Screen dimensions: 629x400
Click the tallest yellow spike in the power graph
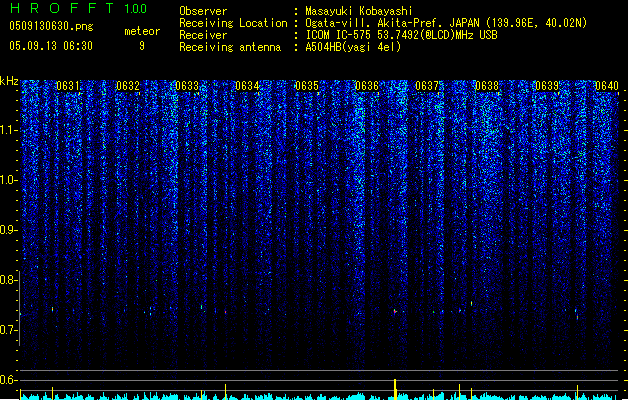coord(395,389)
